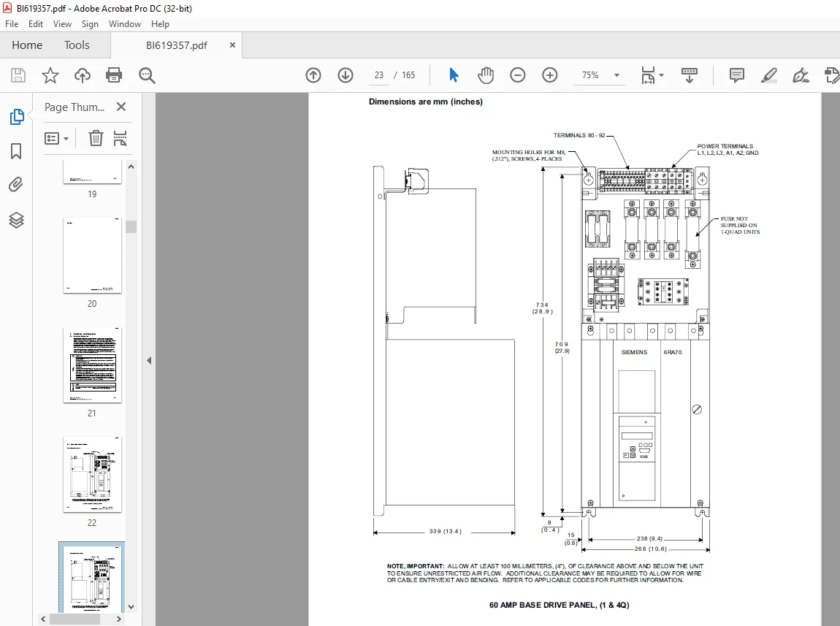Screen dimensions: 840x626
Task: Activate the hand pan tool
Action: coord(485,75)
